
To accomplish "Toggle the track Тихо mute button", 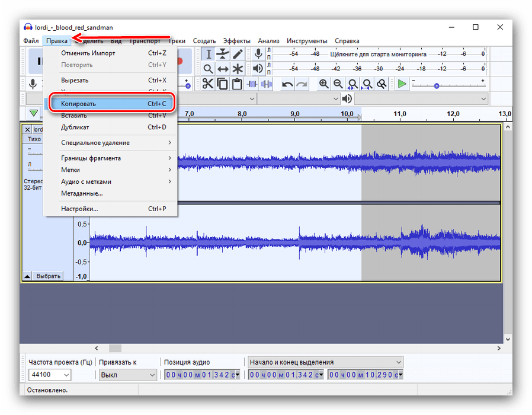I will pos(34,139).
